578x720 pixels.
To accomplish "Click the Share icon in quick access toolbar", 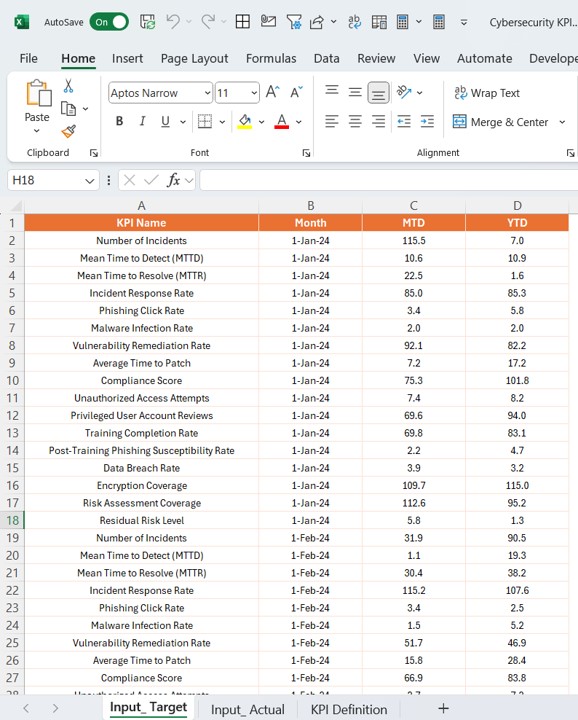I will click(x=317, y=22).
